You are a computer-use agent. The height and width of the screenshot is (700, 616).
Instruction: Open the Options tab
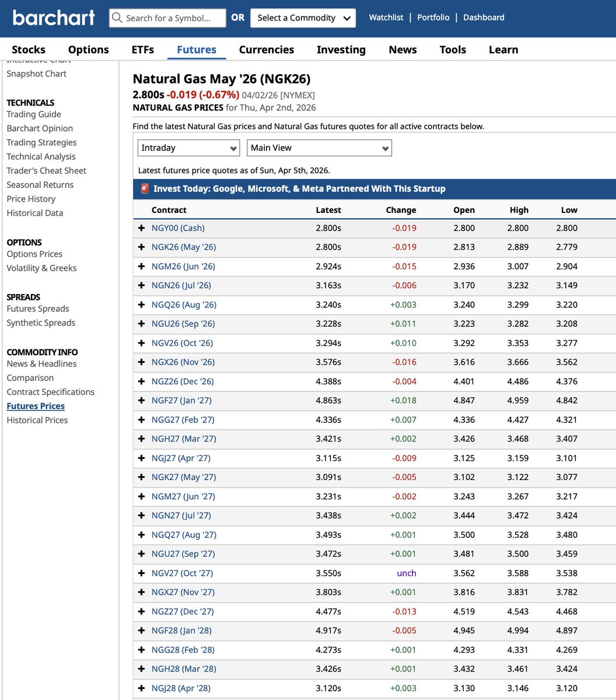click(89, 50)
